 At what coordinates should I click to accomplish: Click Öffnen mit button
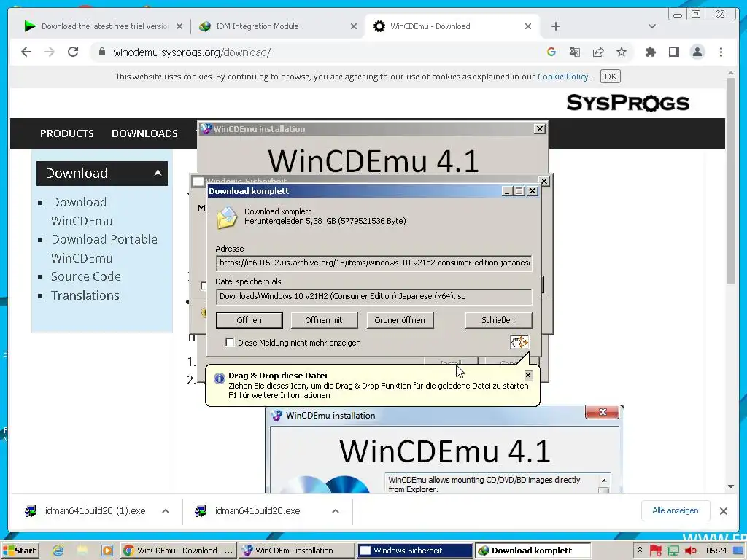coord(324,320)
